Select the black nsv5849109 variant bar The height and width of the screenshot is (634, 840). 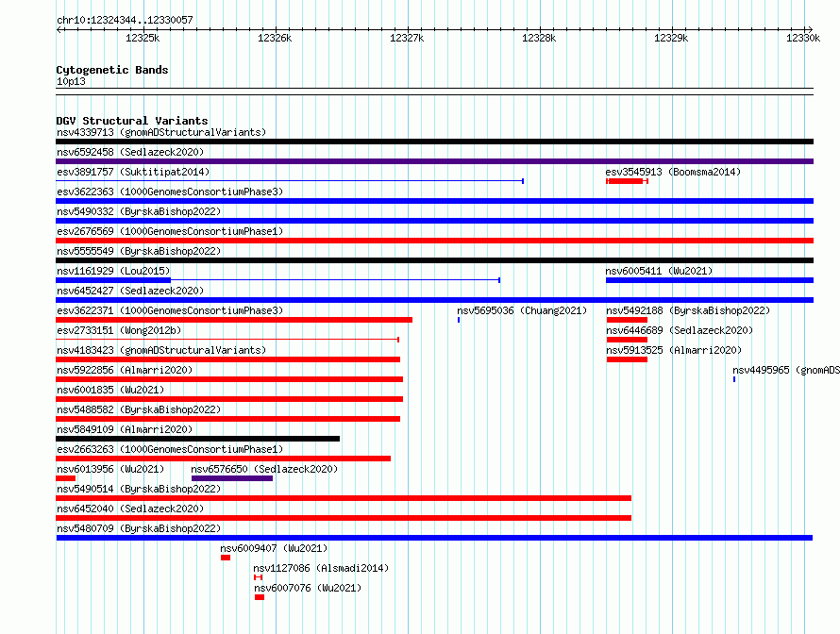197,439
